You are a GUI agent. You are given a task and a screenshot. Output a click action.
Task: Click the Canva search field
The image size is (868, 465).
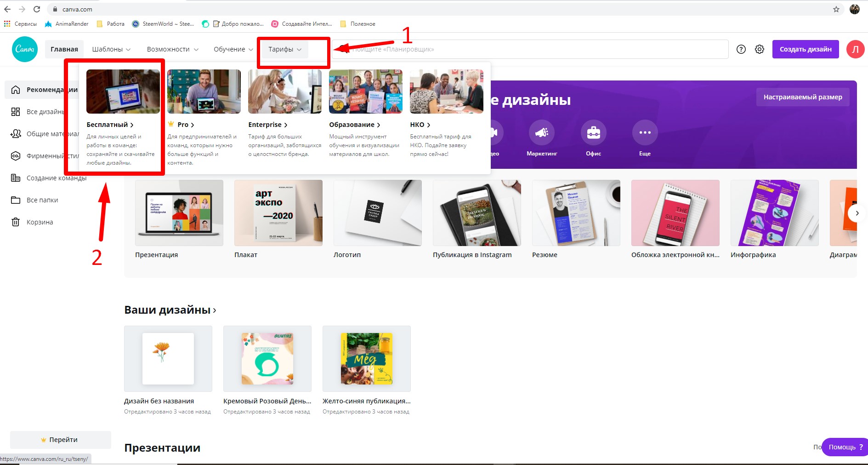530,49
